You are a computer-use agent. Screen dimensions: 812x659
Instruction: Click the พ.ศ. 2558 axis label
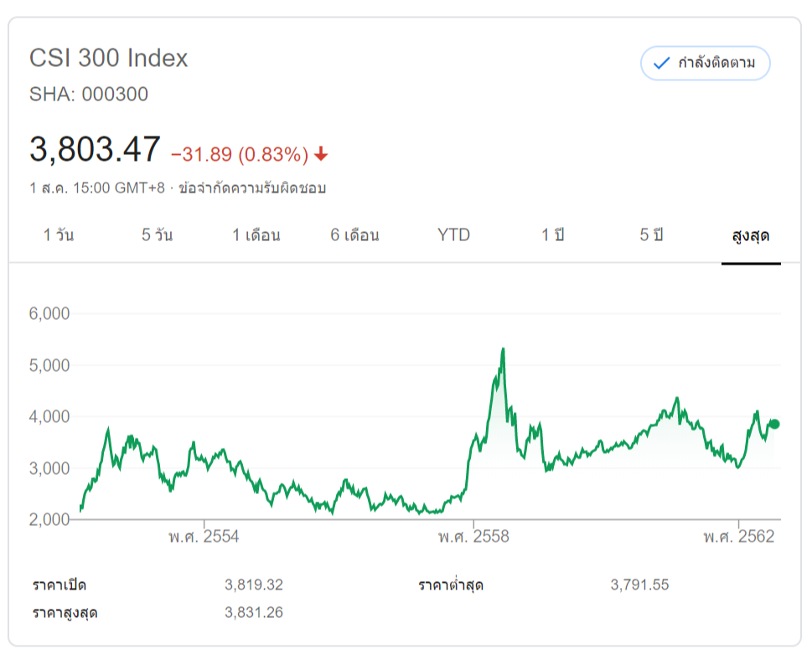click(473, 537)
